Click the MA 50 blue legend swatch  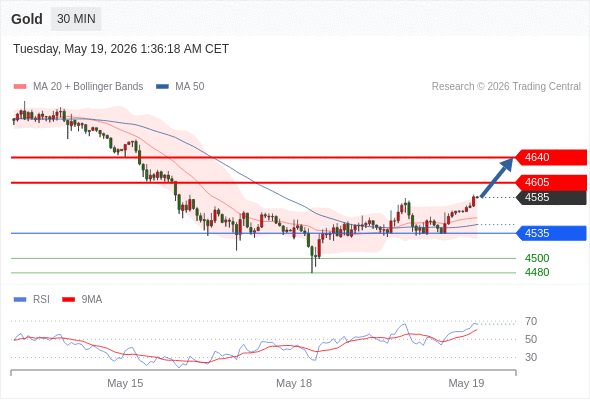pos(162,87)
